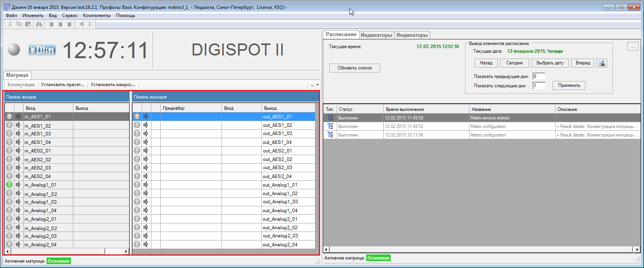Open the Сервис menu
Screen dimensions: 644x268
[70, 16]
